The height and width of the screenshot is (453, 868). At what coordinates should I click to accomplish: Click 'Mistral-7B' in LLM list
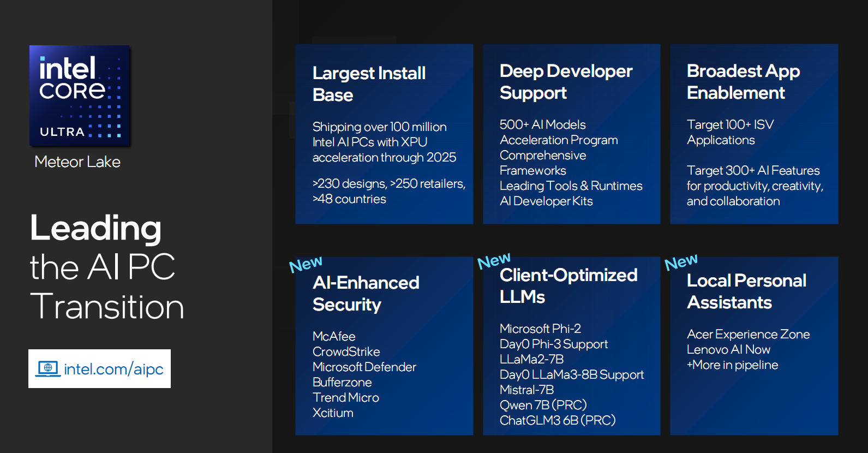527,390
